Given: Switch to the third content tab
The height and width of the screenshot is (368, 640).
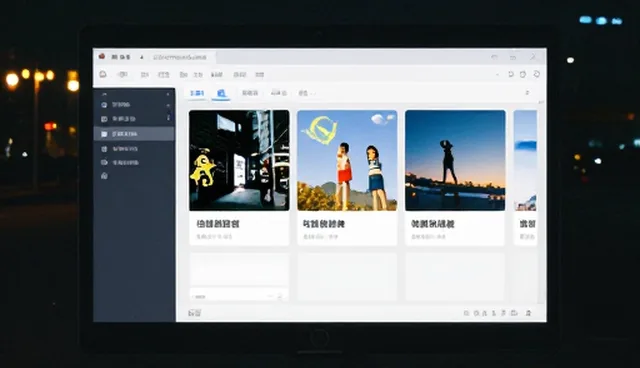Looking at the screenshot, I should click(x=250, y=93).
